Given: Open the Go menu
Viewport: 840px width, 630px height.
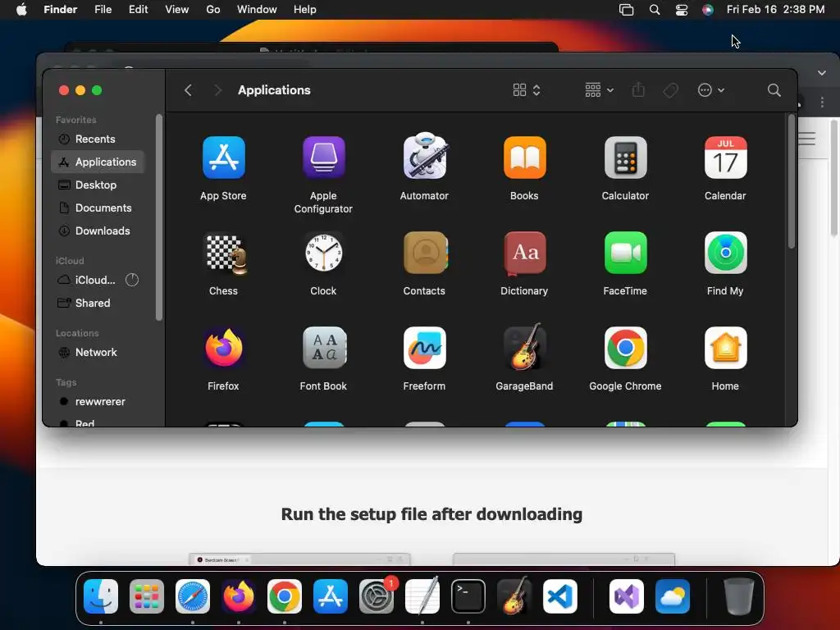Looking at the screenshot, I should [213, 10].
